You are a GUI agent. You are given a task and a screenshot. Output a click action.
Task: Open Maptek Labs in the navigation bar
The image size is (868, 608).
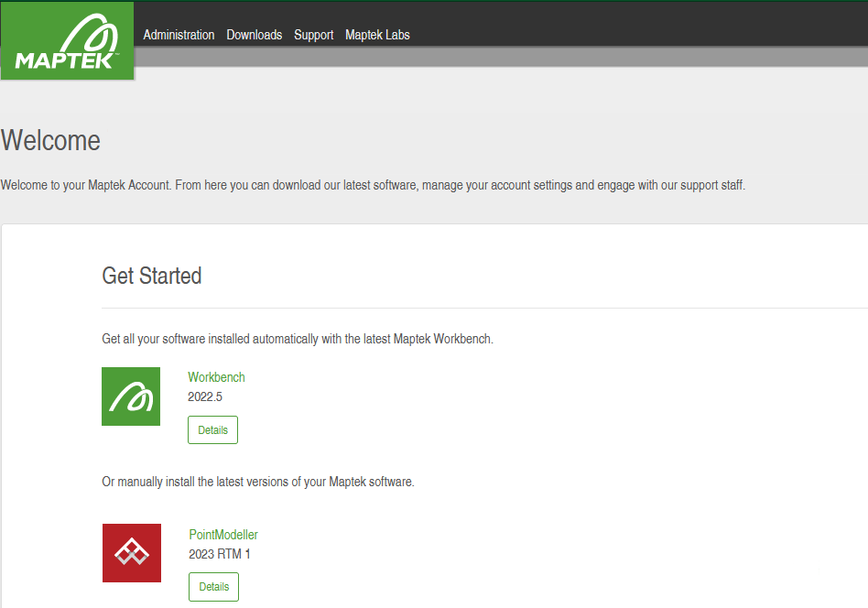click(x=377, y=35)
